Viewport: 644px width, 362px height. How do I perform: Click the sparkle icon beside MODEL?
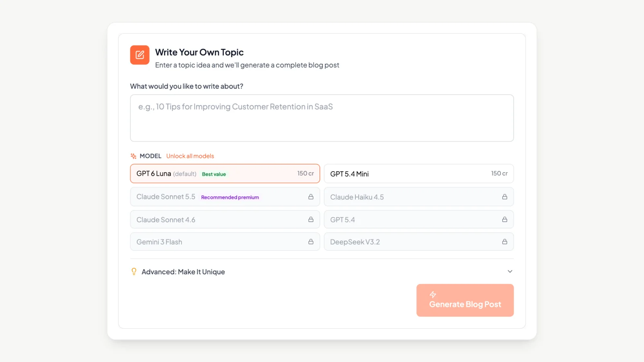[x=134, y=156]
